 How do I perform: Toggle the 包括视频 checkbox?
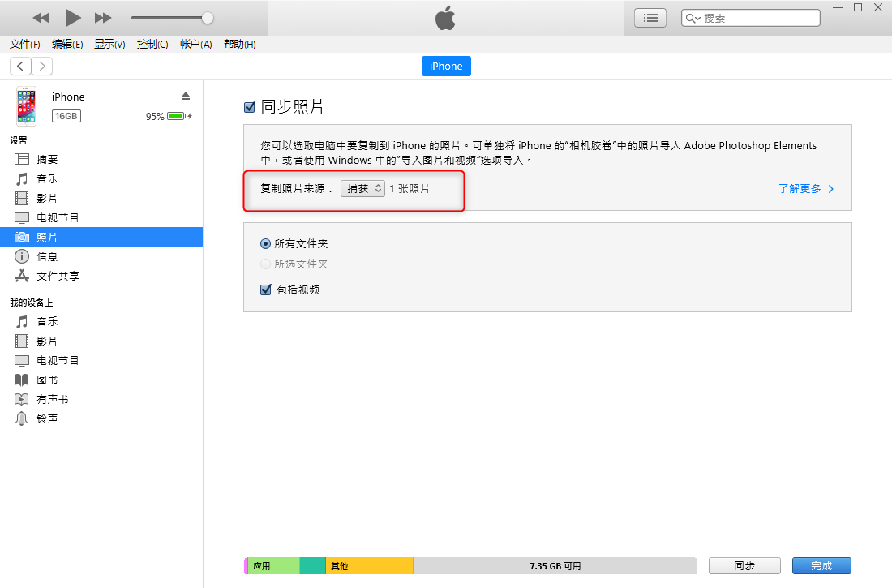pos(266,290)
